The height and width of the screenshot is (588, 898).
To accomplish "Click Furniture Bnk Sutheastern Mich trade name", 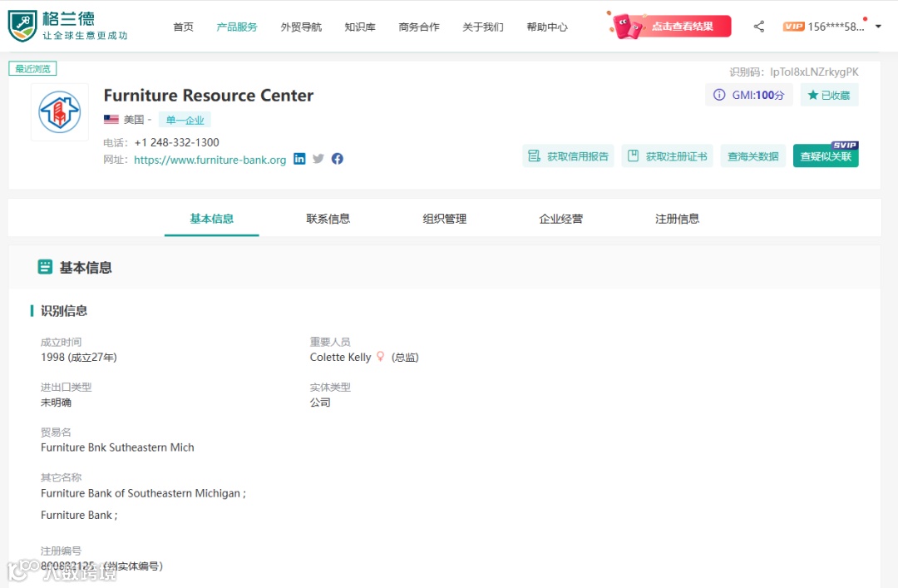I will click(117, 447).
